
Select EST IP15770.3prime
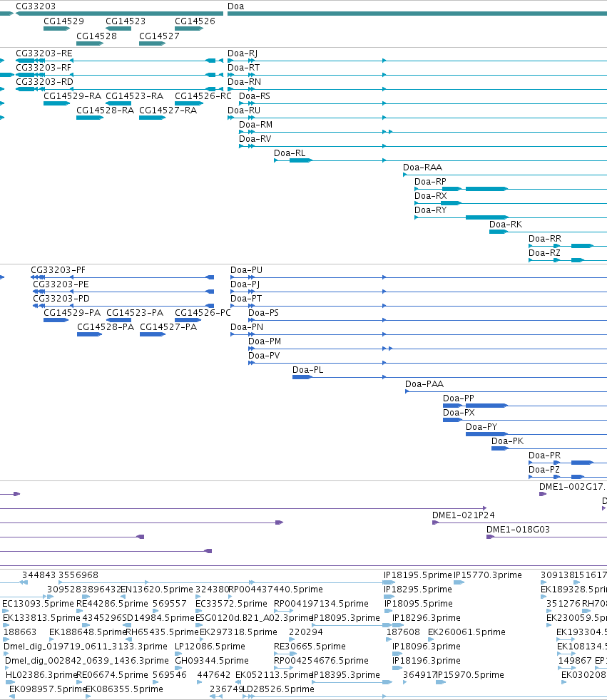coord(488,575)
